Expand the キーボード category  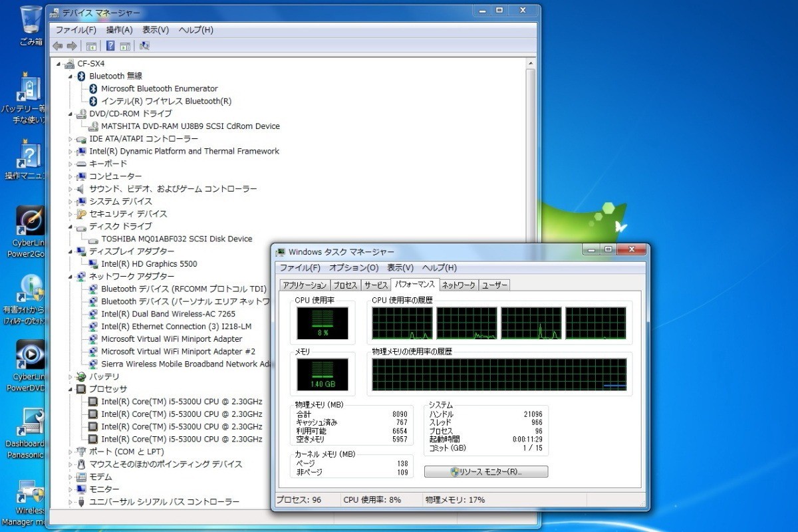71,164
